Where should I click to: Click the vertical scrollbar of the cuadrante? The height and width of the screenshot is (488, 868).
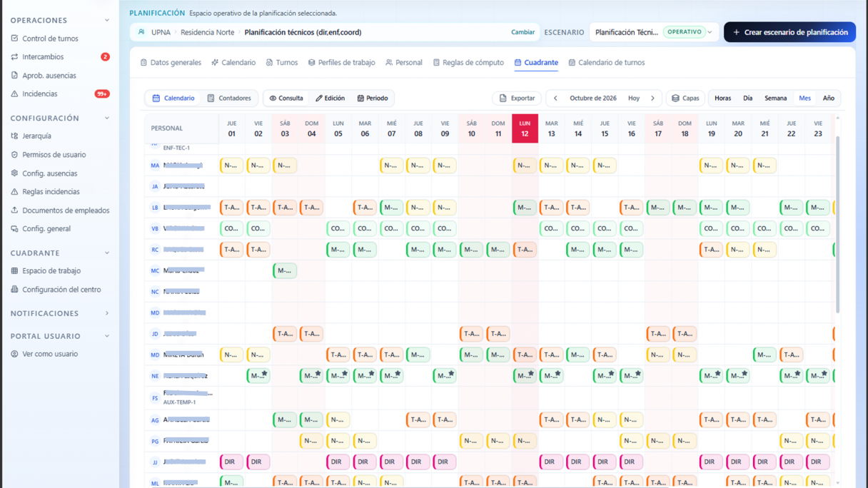click(837, 214)
